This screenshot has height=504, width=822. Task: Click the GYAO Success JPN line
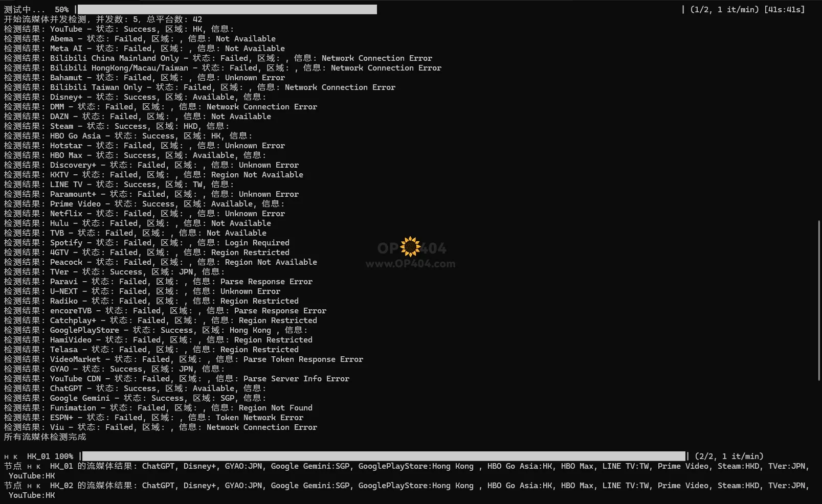point(115,369)
